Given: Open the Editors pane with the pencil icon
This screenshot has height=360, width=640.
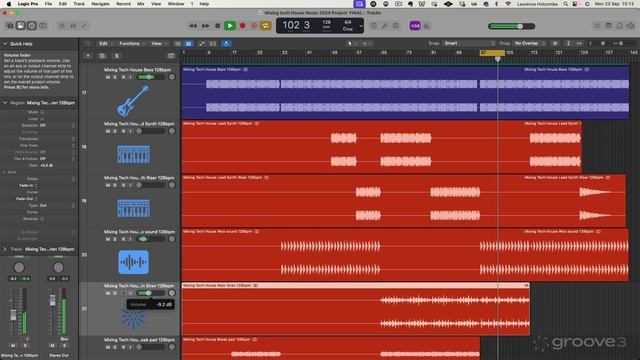Looking at the screenshot, I should pyautogui.click(x=84, y=26).
